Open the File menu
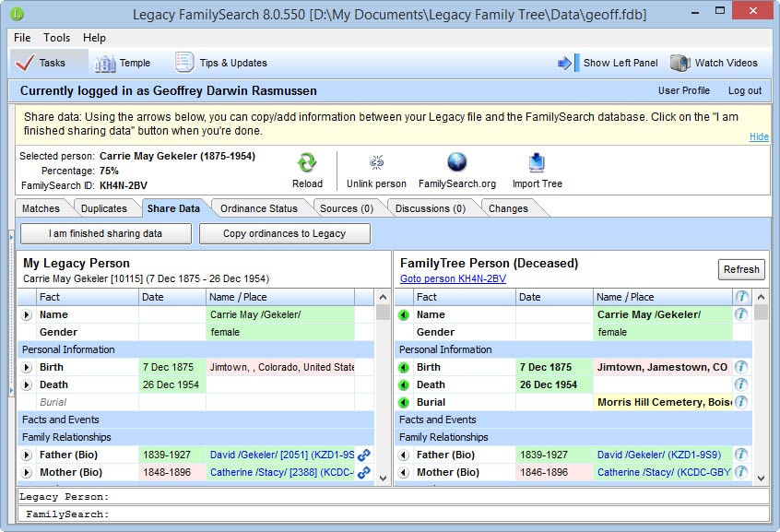Image resolution: width=780 pixels, height=532 pixels. (x=22, y=38)
